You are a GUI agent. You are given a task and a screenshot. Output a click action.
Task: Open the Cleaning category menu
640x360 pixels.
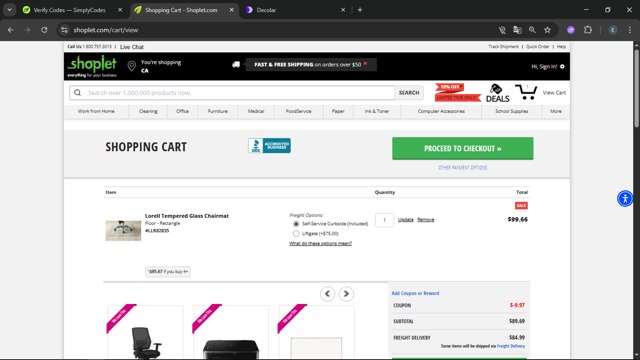[148, 111]
